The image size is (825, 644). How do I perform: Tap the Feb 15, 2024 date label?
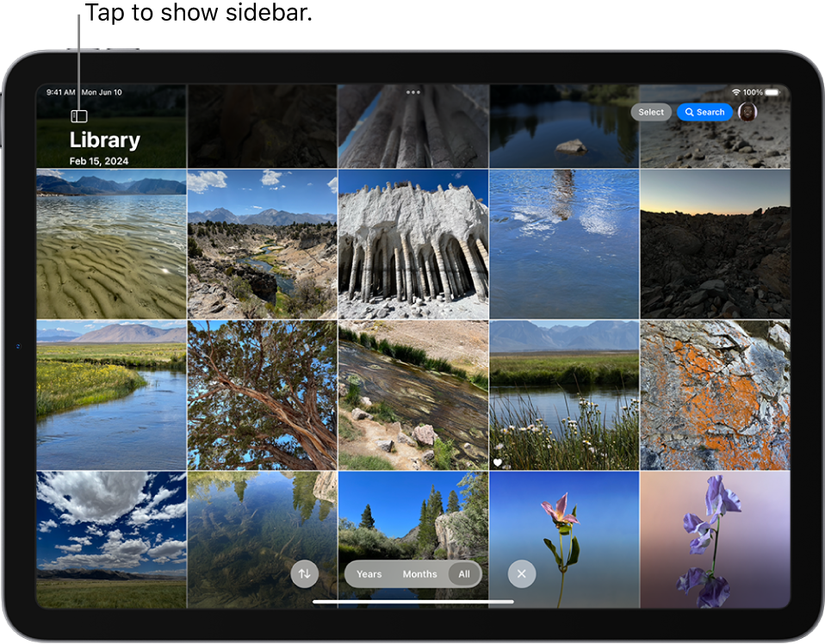coord(99,161)
